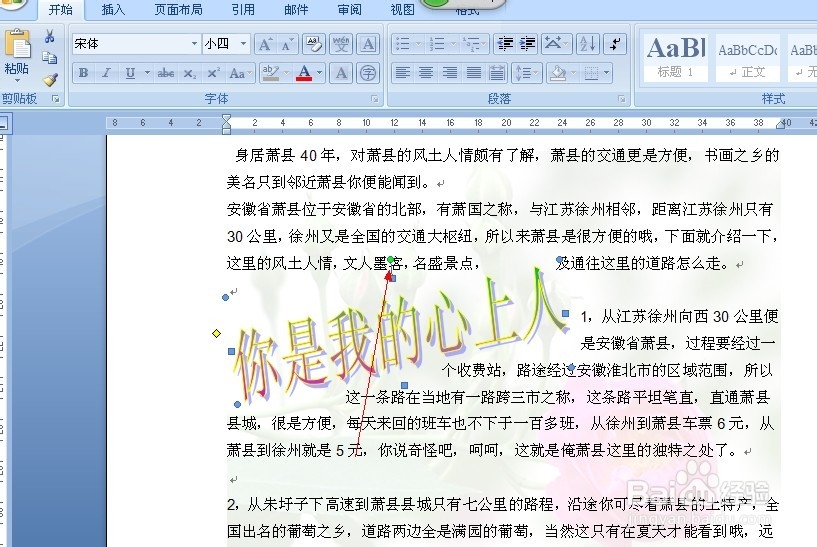Switch to the 视图 tab

point(402,9)
